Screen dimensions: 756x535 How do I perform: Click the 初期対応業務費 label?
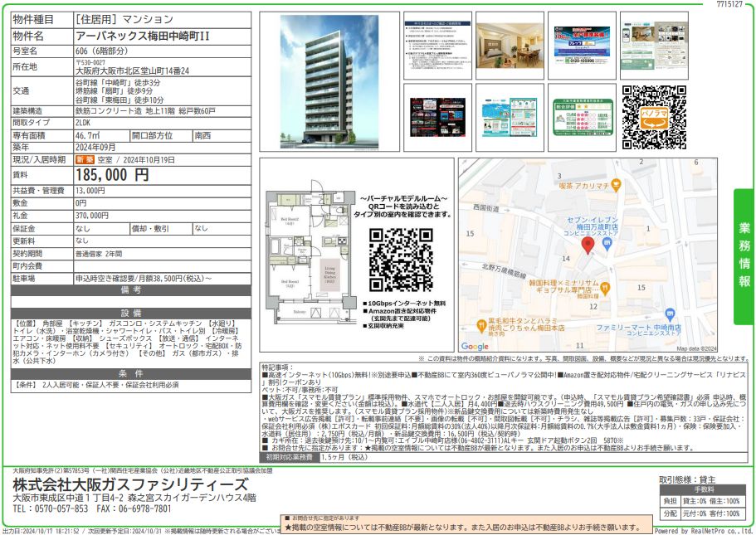[x=290, y=457]
